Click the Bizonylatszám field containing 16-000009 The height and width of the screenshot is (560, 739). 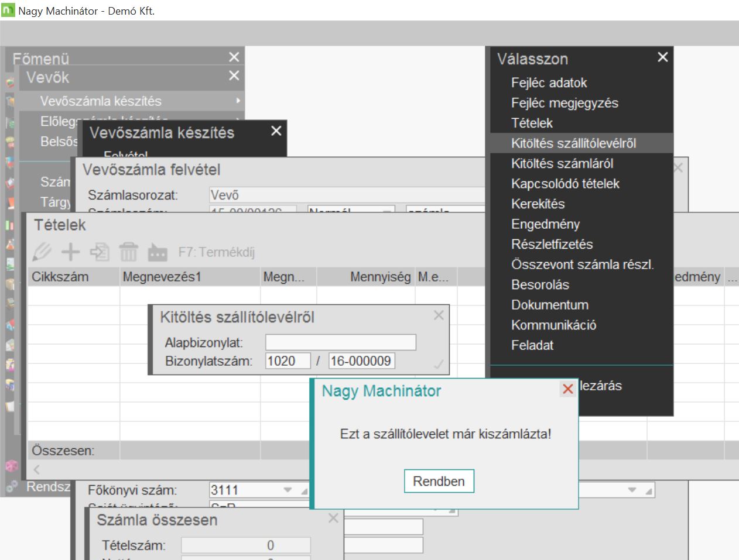362,361
